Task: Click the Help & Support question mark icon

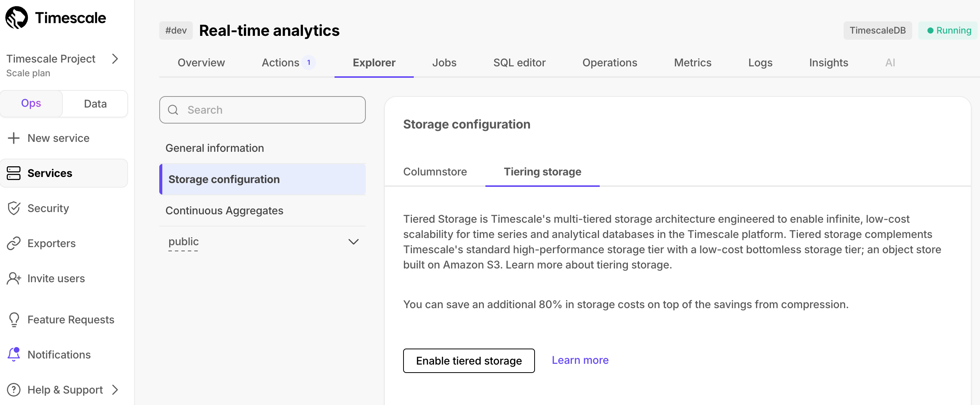Action: point(14,390)
